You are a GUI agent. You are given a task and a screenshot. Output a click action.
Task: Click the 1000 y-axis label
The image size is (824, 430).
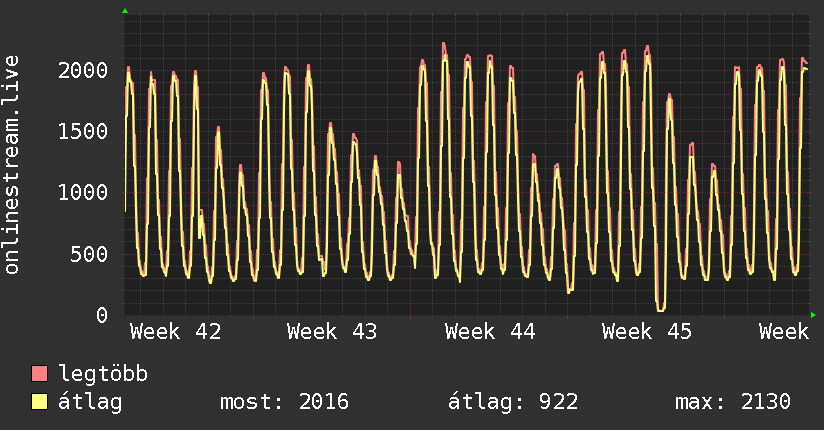pyautogui.click(x=83, y=192)
